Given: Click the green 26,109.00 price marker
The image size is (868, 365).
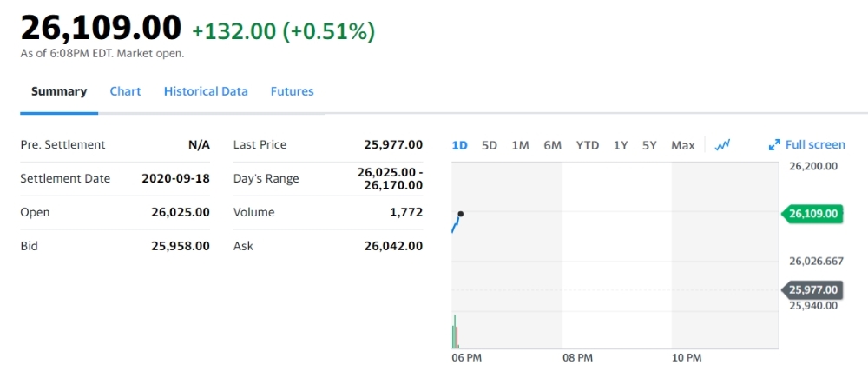Looking at the screenshot, I should [x=812, y=214].
